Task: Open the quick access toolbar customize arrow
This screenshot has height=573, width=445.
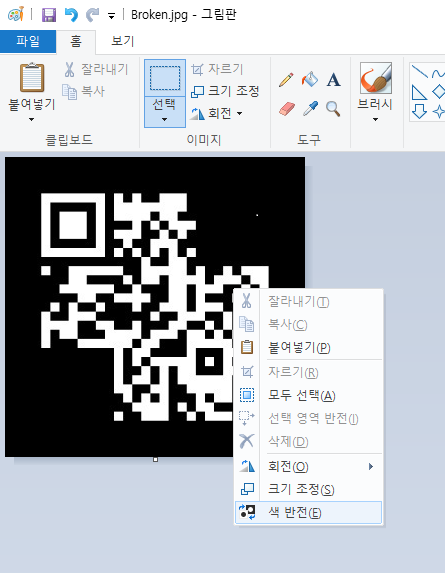Action: 111,16
